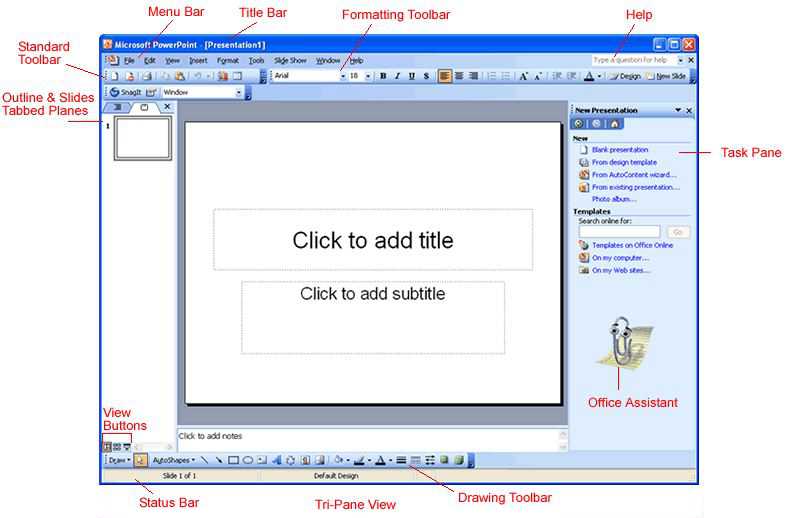Open the Font Color dropdown arrow
This screenshot has height=518, width=787.
[x=599, y=76]
